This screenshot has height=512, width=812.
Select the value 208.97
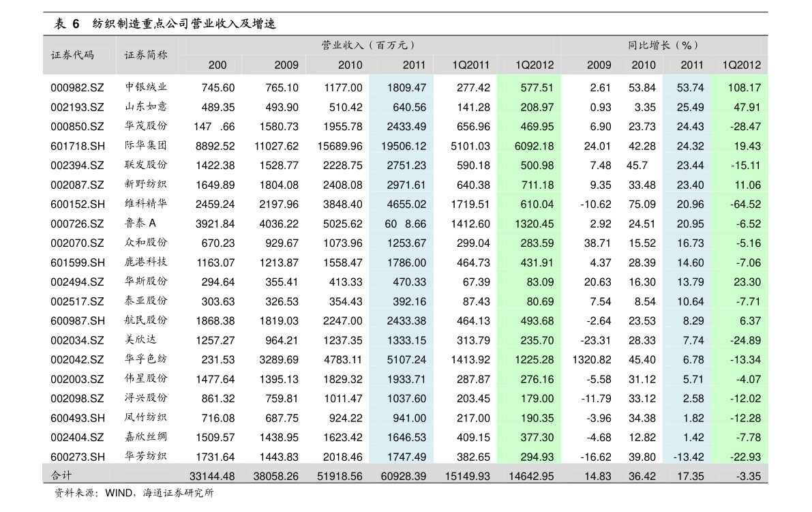[537, 107]
